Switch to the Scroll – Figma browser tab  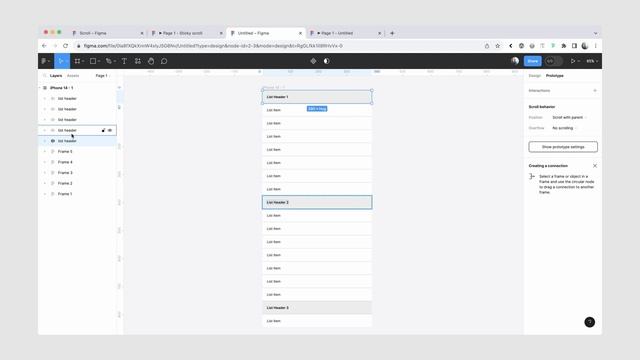point(107,33)
